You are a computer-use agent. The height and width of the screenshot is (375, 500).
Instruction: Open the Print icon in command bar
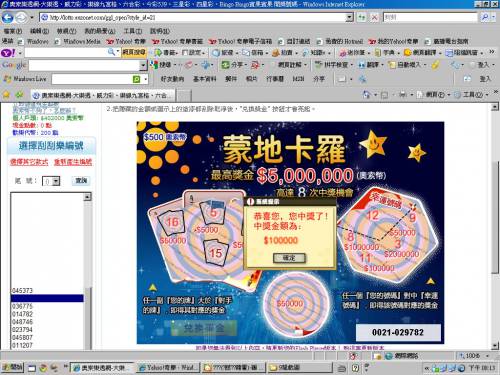click(x=403, y=95)
